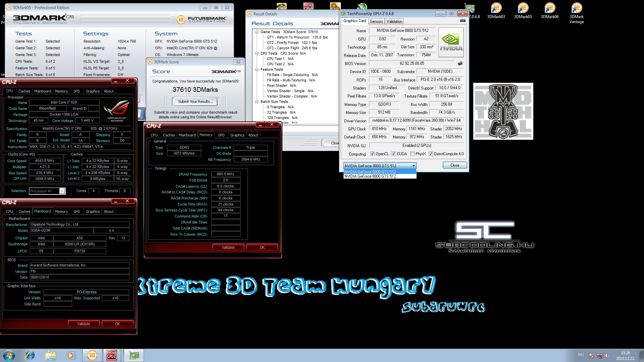Select the GT3 - Canyon Flight result
644x362 pixels.
(x=292, y=48)
